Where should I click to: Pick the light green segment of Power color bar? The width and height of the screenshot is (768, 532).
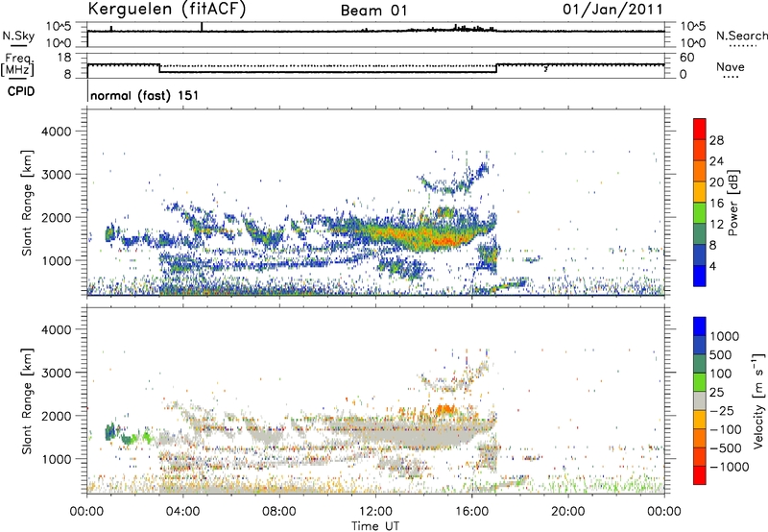pyautogui.click(x=700, y=213)
